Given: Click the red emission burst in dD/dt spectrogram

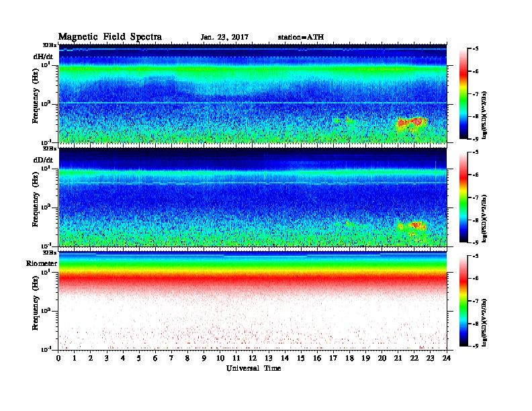Looking at the screenshot, I should click(412, 226).
